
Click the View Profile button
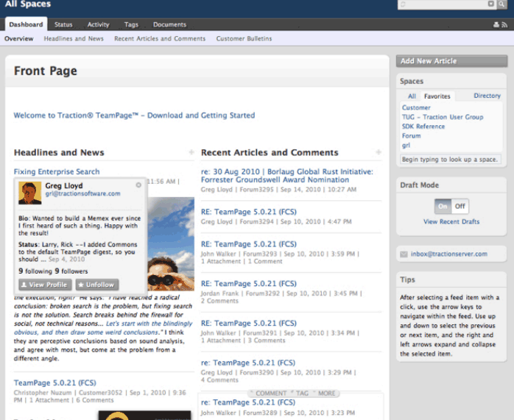tap(45, 285)
